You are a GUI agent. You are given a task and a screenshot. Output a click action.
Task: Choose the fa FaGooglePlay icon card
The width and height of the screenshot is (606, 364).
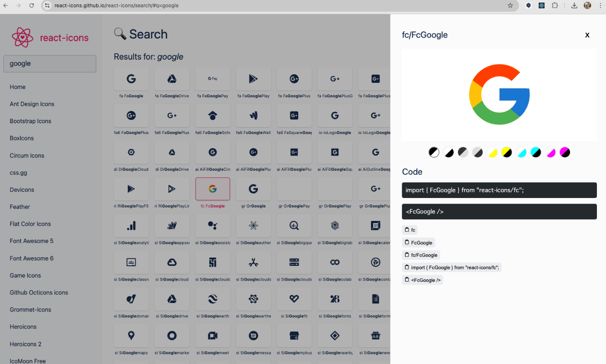tap(253, 79)
